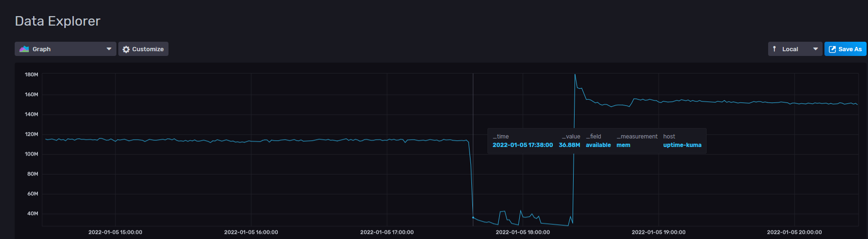868x239 pixels.
Task: Open the Graph visualization type dropdown
Action: [x=65, y=49]
